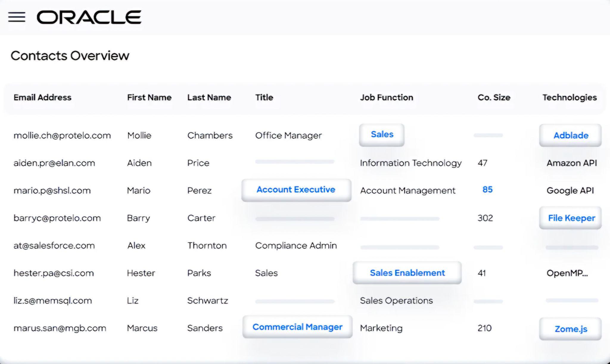Click the Google API technology cell

pos(570,191)
